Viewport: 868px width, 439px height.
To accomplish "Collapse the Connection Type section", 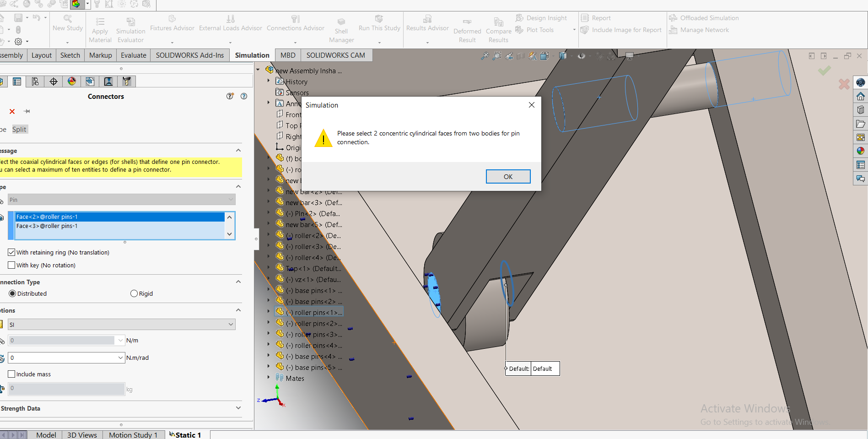I will 238,282.
